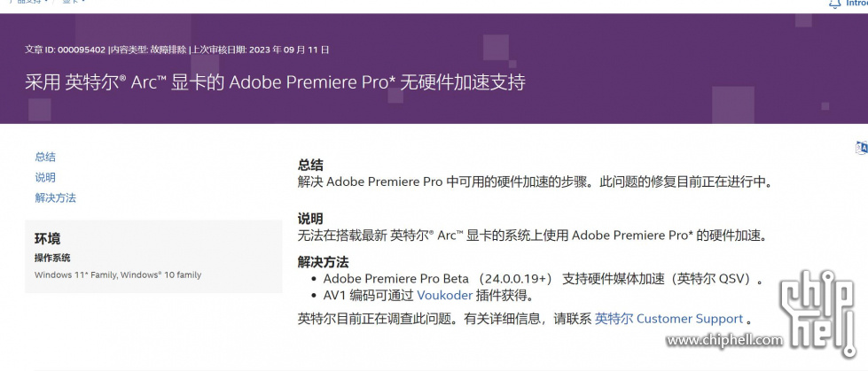Expand the 显卡 breadcrumb dropdown
Viewport: 868px width, 371px height.
[x=74, y=2]
